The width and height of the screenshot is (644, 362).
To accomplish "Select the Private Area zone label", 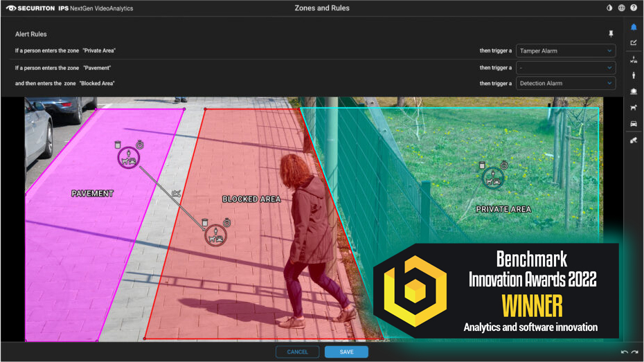I will [x=503, y=209].
